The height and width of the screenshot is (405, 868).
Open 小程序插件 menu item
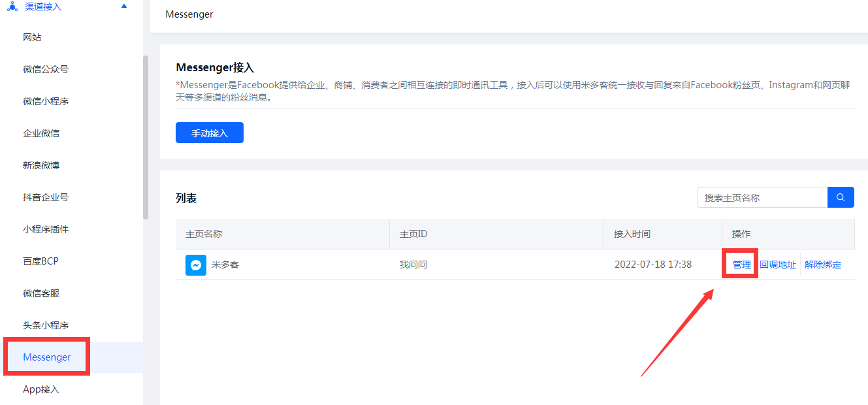click(46, 229)
